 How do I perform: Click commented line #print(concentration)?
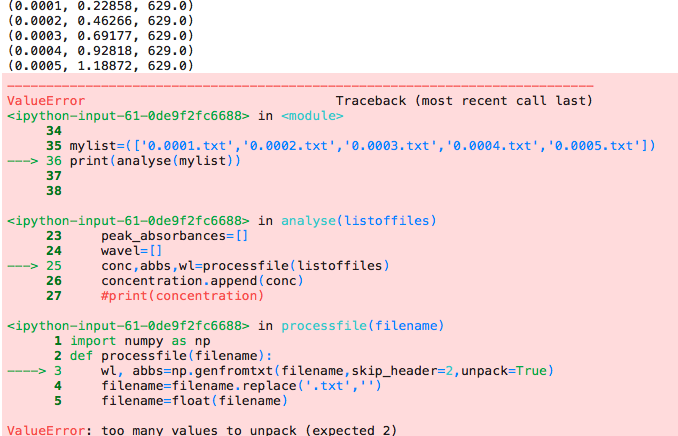pos(182,296)
